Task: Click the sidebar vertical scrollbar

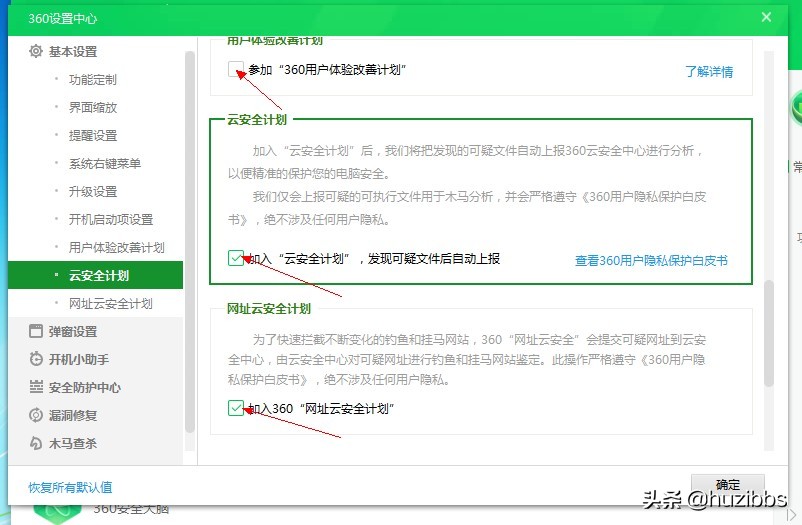Action: (x=190, y=242)
